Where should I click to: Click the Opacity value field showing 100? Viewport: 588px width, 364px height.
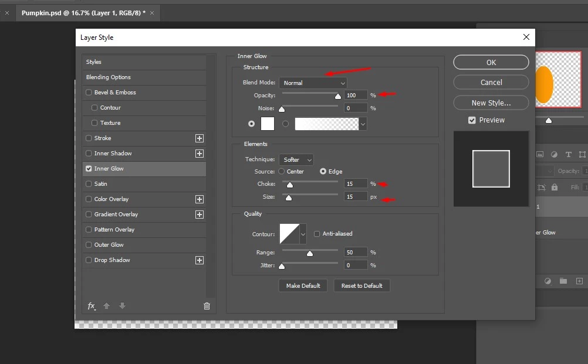[x=356, y=95]
